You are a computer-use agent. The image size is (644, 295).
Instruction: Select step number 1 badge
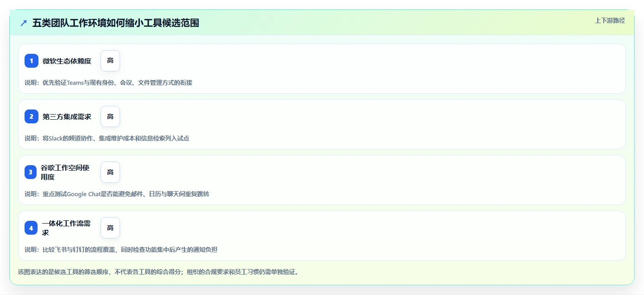pos(32,61)
